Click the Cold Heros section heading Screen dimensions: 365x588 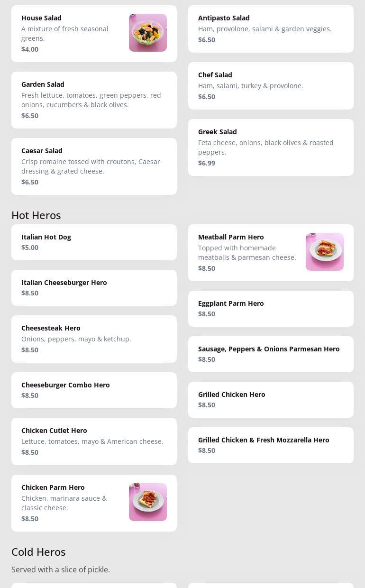[x=38, y=552]
